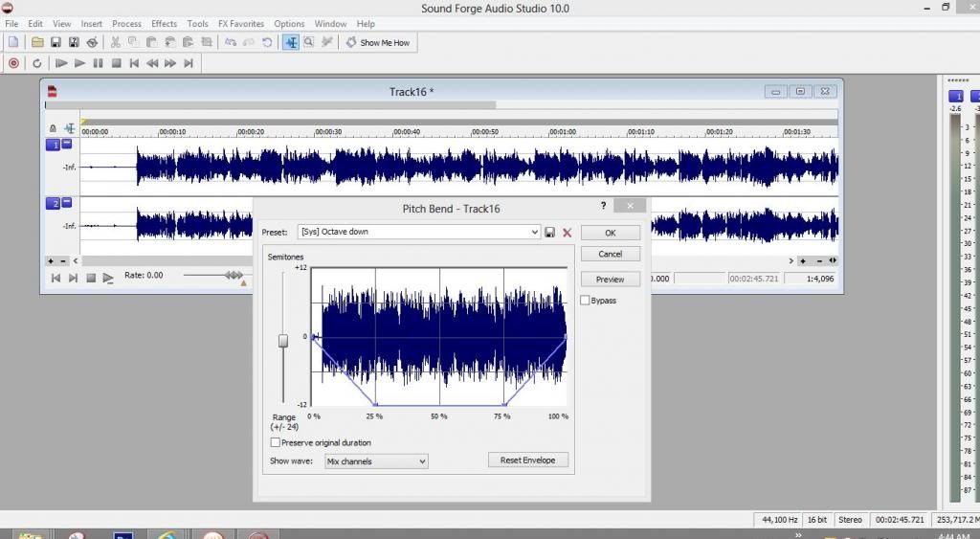The width and height of the screenshot is (980, 539).
Task: Open the Help menu
Action: pyautogui.click(x=366, y=24)
